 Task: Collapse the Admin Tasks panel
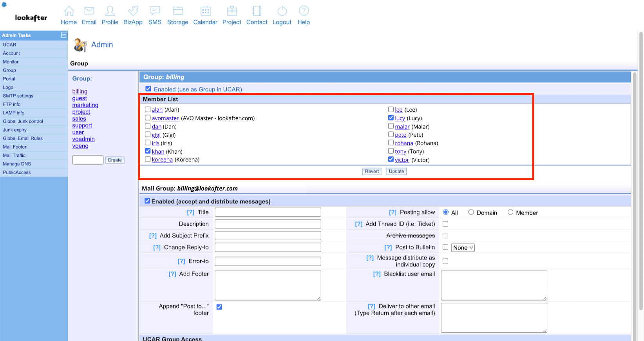pos(64,35)
